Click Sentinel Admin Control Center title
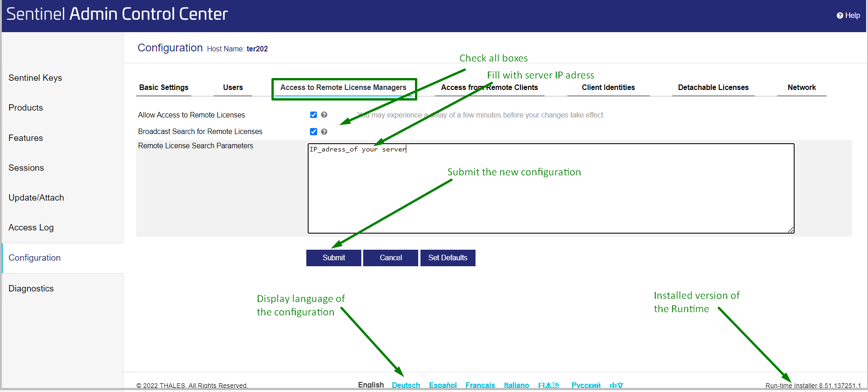Image resolution: width=868 pixels, height=392 pixels. tap(117, 14)
